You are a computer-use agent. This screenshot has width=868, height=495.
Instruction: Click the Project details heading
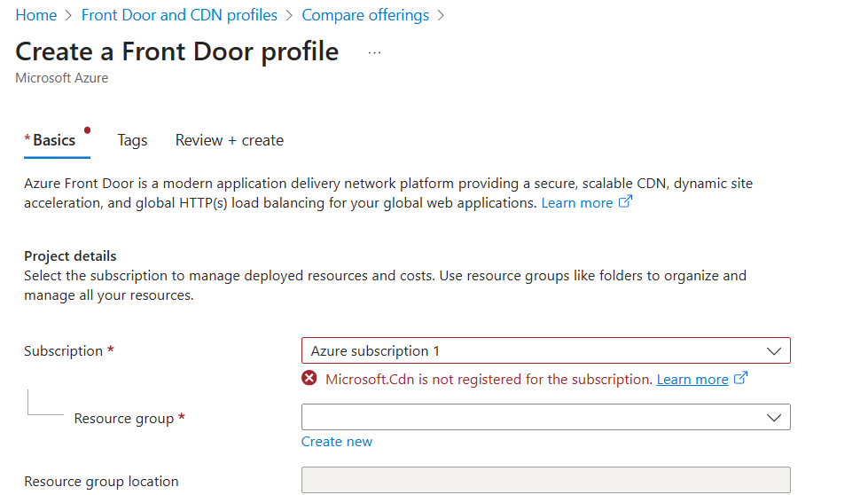point(70,255)
